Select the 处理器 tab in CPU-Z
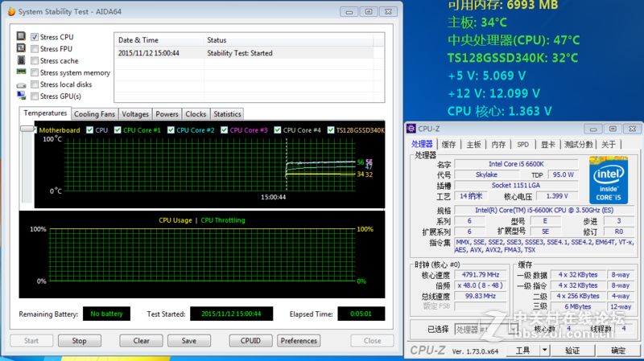644x361 pixels. (422, 144)
